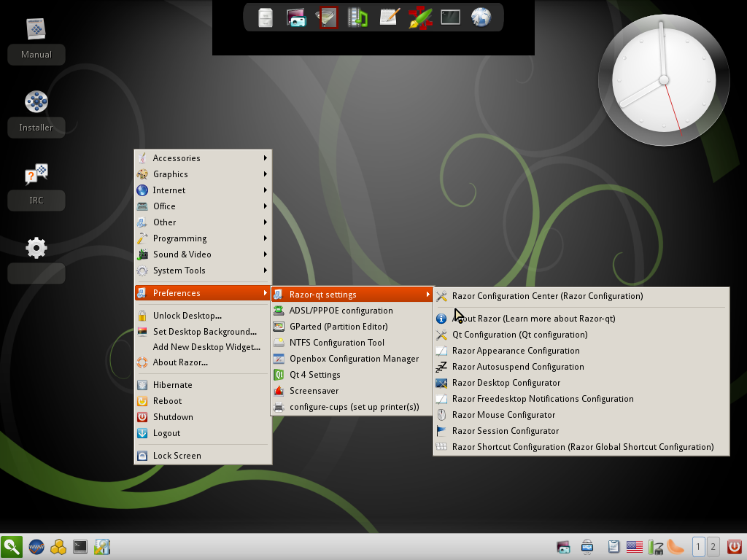Open Razor Appearance Configuration
This screenshot has height=560, width=747.
click(581, 351)
